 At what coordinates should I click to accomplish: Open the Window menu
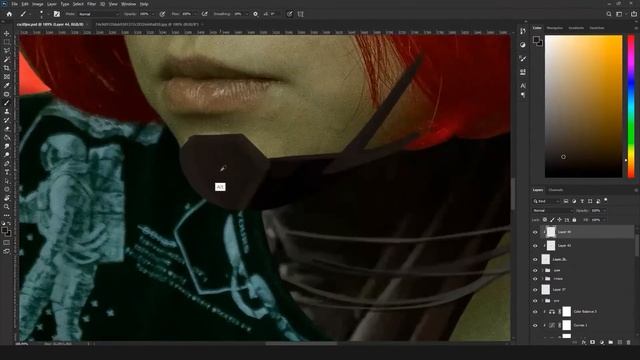point(129,4)
